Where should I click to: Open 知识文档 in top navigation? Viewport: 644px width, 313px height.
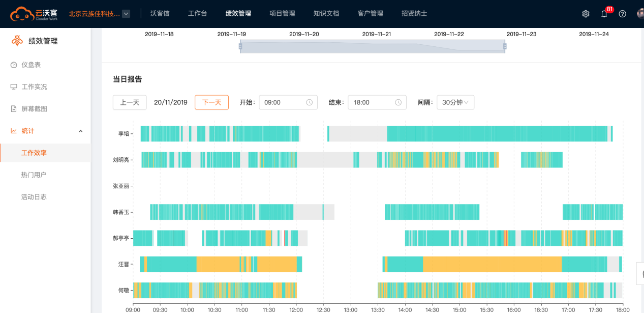(x=326, y=14)
